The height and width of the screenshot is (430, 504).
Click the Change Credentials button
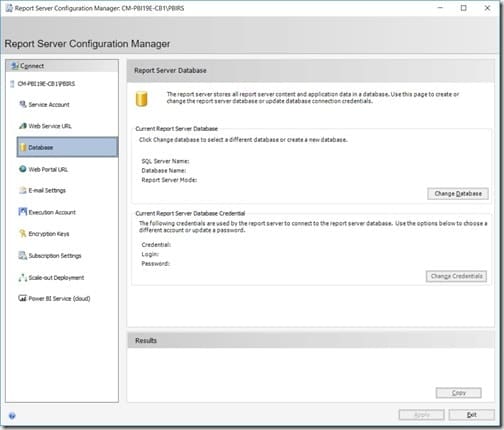pos(456,276)
